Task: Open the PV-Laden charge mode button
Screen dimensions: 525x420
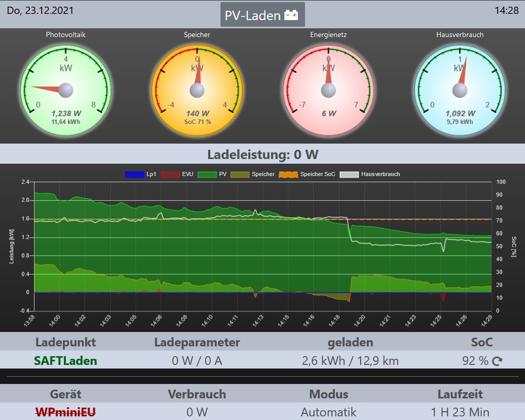Action: (x=263, y=15)
